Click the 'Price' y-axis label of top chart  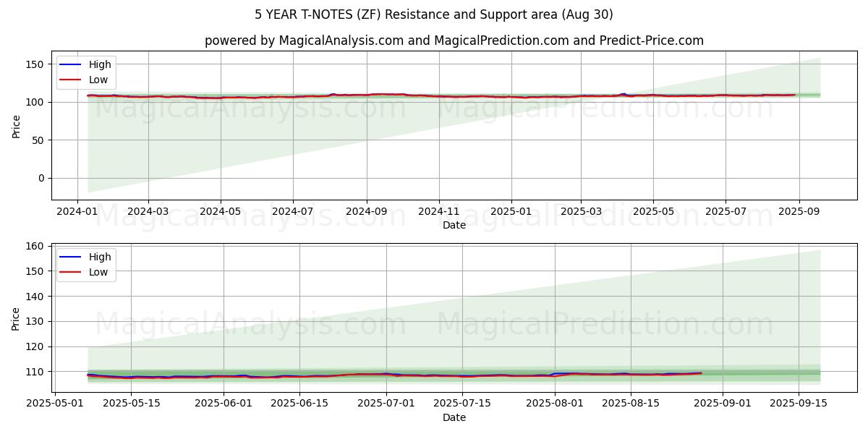point(16,125)
